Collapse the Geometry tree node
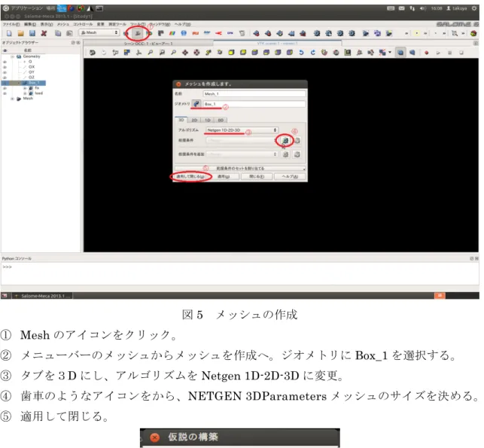484x448 pixels. pyautogui.click(x=13, y=56)
